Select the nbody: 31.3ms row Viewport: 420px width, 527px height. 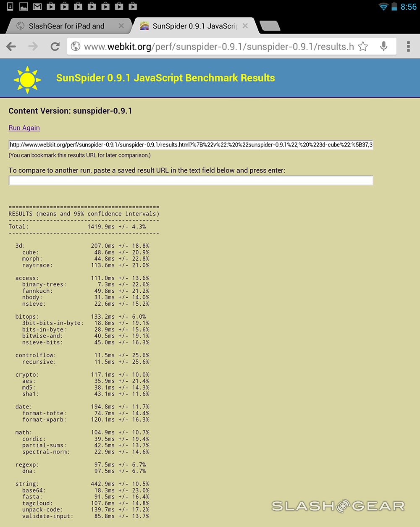pos(86,297)
